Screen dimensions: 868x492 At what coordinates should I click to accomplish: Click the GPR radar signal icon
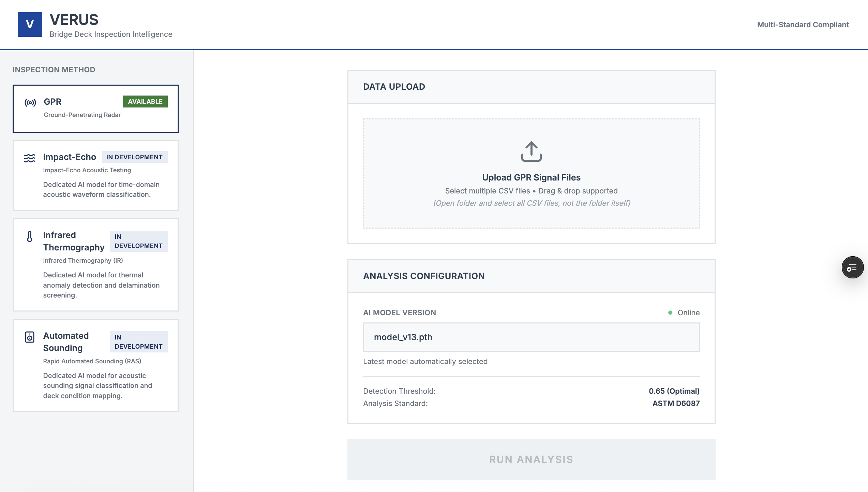coord(30,102)
